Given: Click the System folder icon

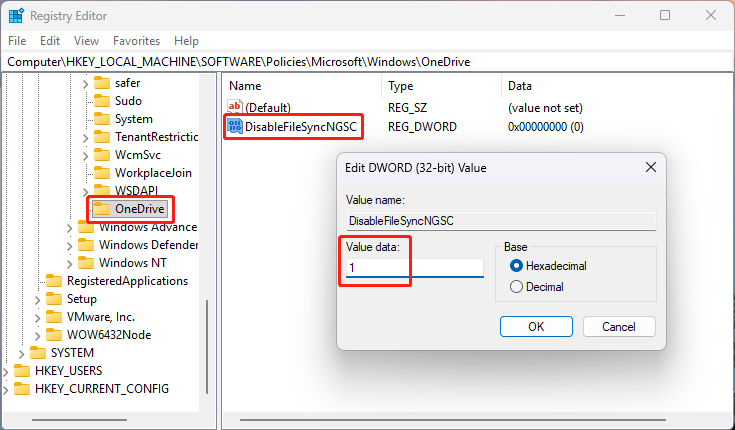Looking at the screenshot, I should (102, 119).
